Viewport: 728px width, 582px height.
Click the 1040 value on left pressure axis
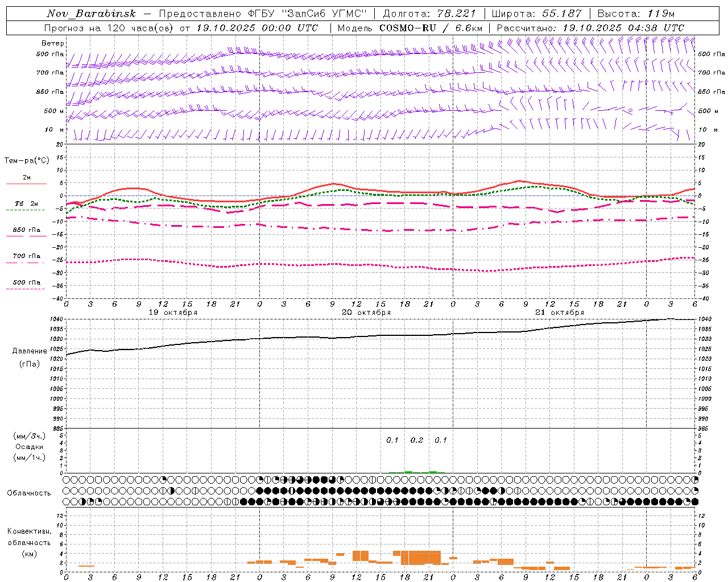[57, 319]
